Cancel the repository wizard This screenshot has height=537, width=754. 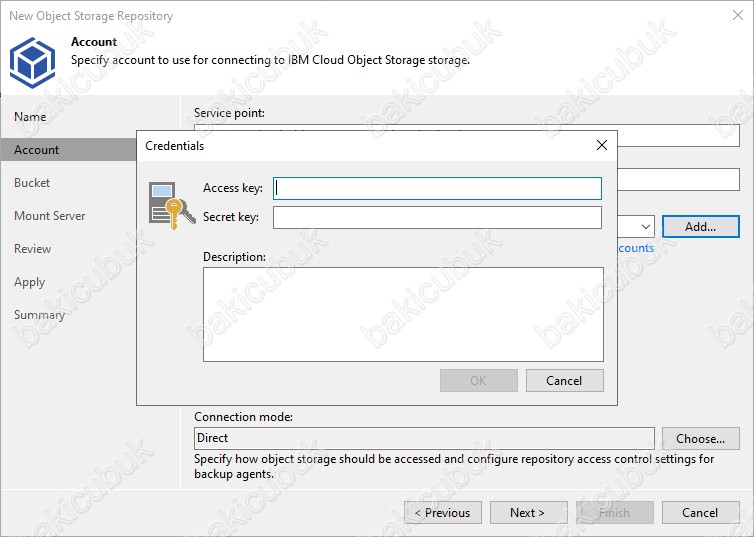coord(701,512)
